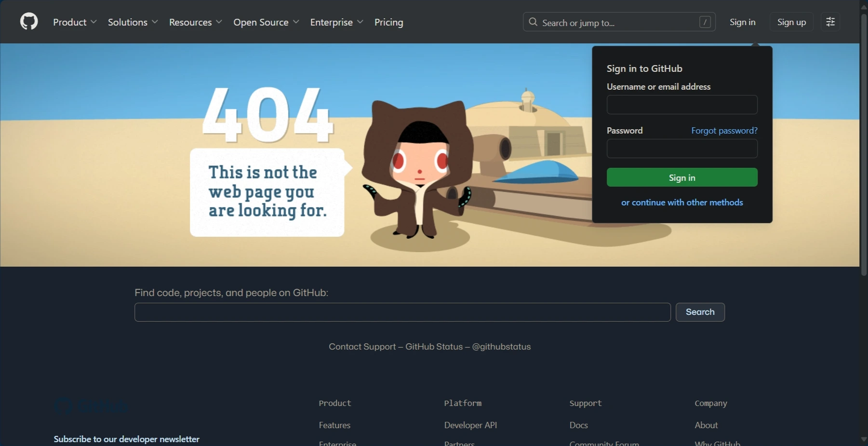Open the Enterprise dropdown menu
Viewport: 868px width, 446px height.
pyautogui.click(x=336, y=22)
